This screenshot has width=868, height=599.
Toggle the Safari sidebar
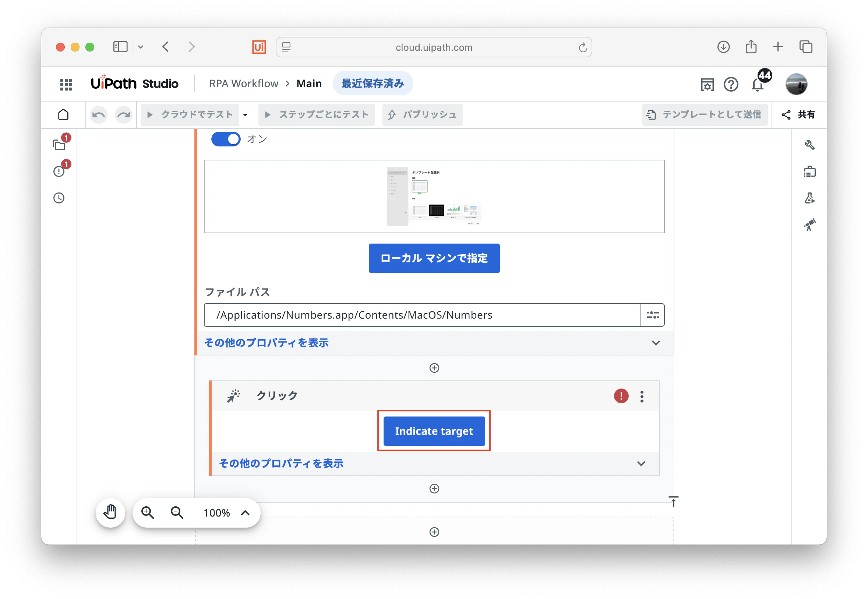[x=120, y=47]
